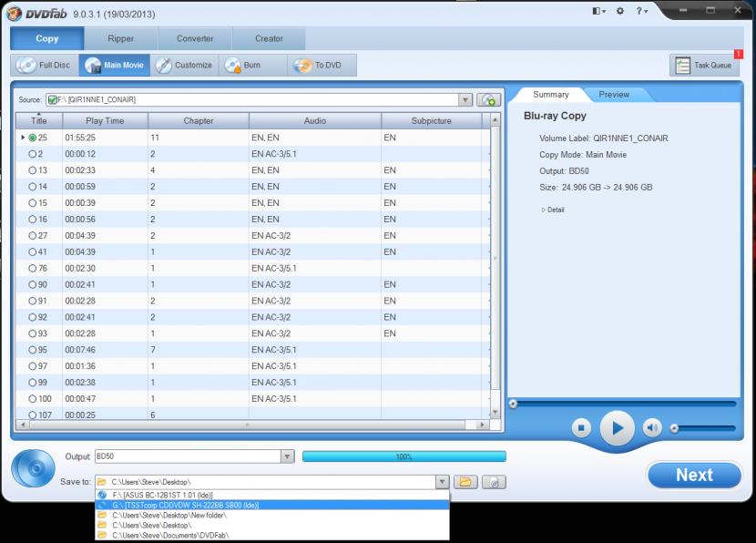756x543 pixels.
Task: Click the title list horizontal scrollbar right arrow
Action: [482, 425]
